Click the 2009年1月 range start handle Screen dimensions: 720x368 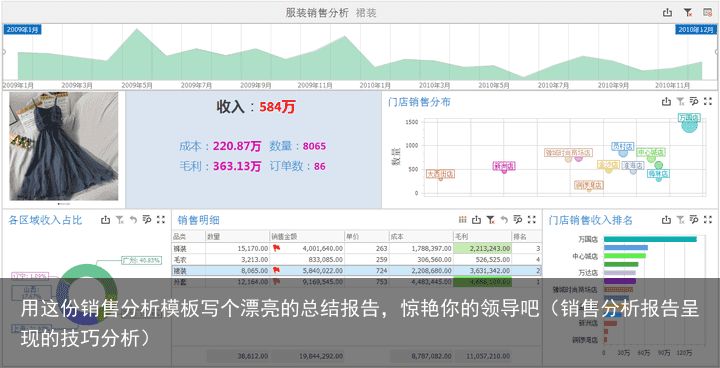pos(22,29)
